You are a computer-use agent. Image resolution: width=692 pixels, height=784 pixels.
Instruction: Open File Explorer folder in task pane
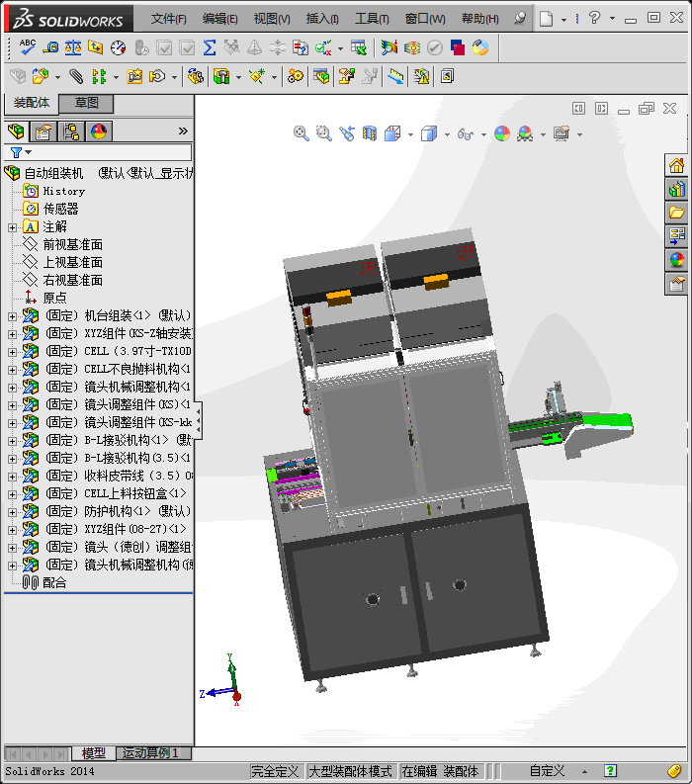pos(677,213)
